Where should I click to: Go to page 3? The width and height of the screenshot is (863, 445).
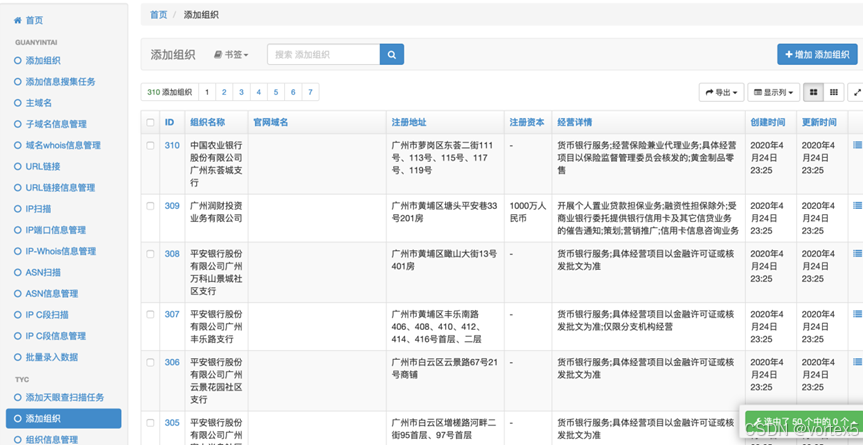(241, 92)
